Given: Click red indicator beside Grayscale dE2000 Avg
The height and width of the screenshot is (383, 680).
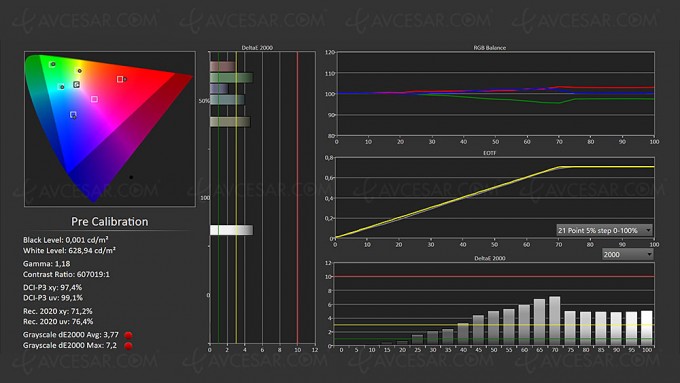Looking at the screenshot, I should [x=128, y=335].
